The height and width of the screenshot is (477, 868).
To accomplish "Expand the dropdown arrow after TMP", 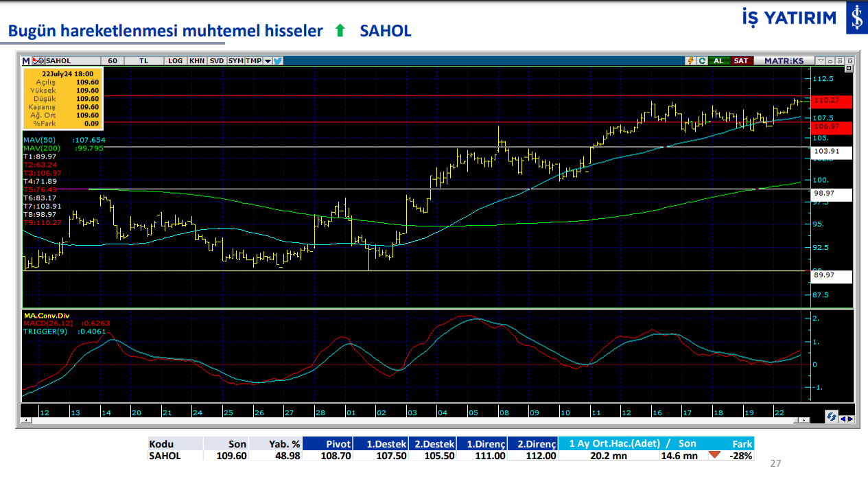I will coord(268,60).
